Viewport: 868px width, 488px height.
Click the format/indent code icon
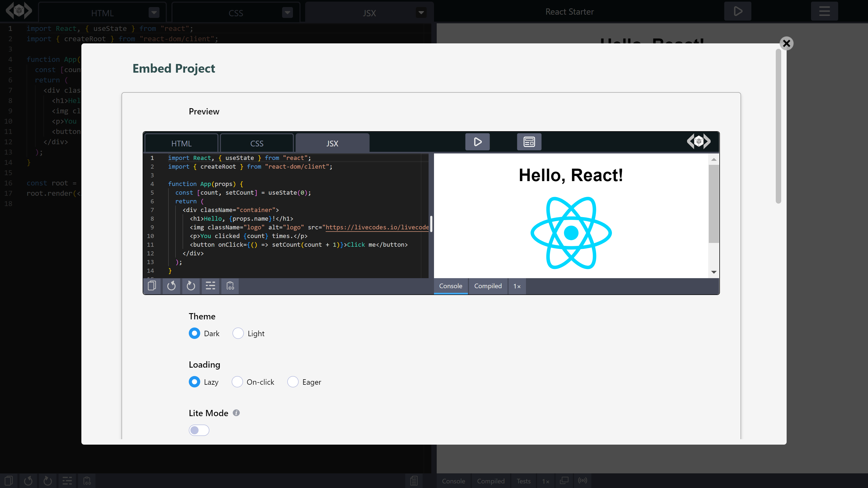click(x=210, y=286)
